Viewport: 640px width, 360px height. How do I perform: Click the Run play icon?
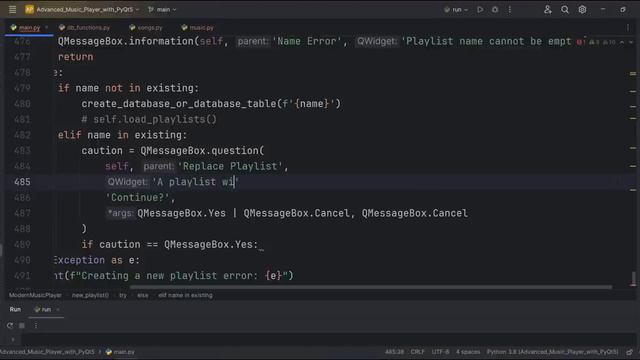click(x=480, y=9)
